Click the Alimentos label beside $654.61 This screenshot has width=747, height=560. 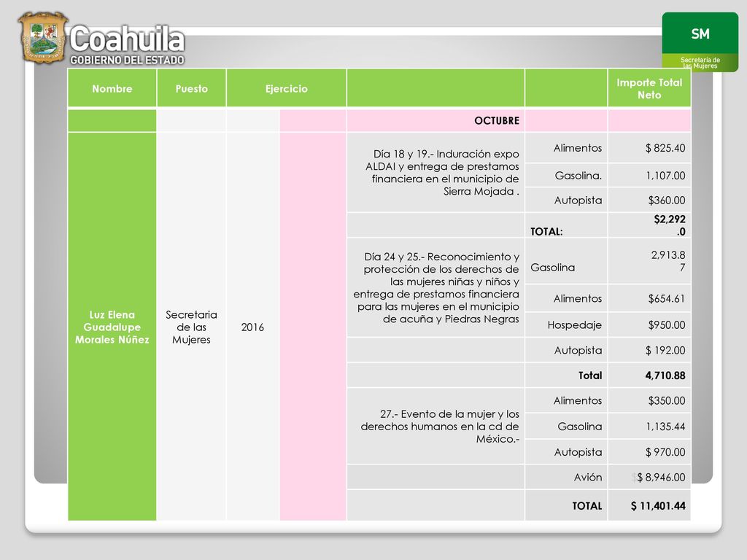(x=578, y=298)
